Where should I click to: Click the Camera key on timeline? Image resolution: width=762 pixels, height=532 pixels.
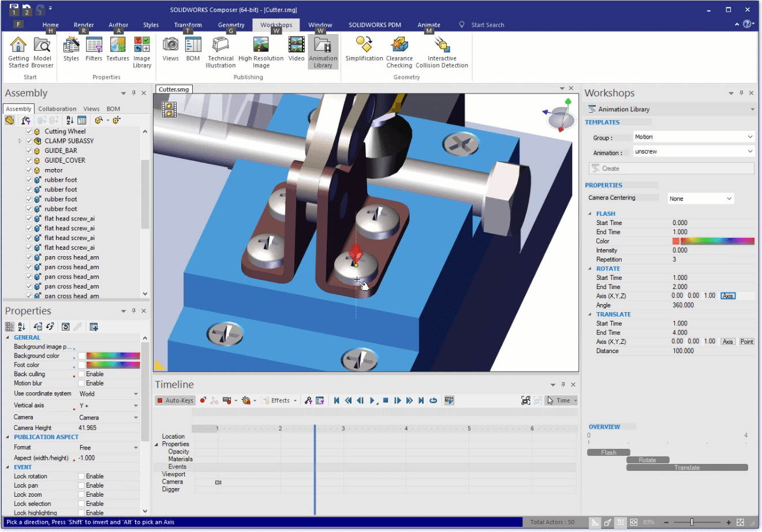point(218,482)
